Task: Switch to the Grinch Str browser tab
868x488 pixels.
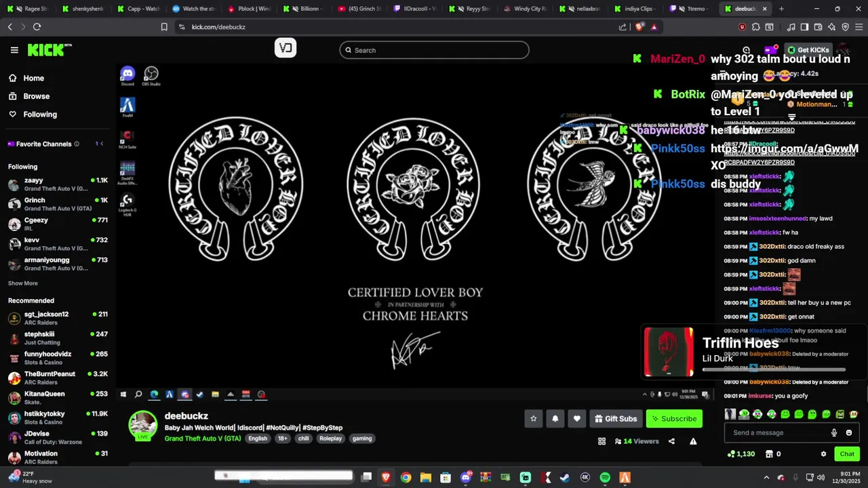Action: coord(359,9)
